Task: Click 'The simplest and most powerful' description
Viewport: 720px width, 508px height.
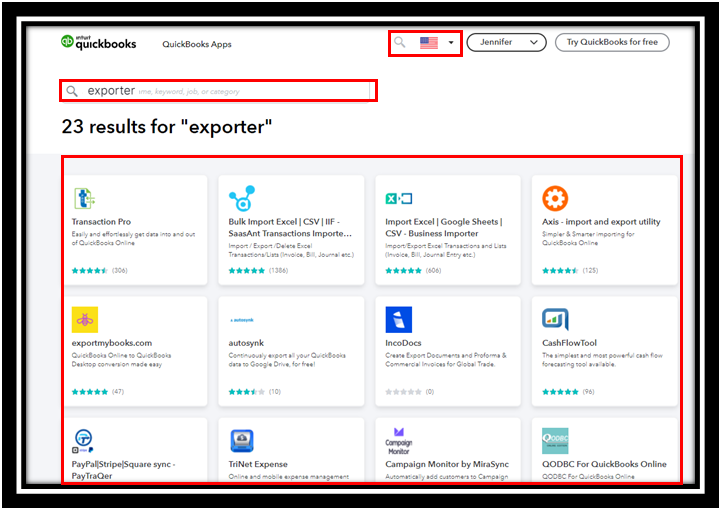Action: [602, 360]
